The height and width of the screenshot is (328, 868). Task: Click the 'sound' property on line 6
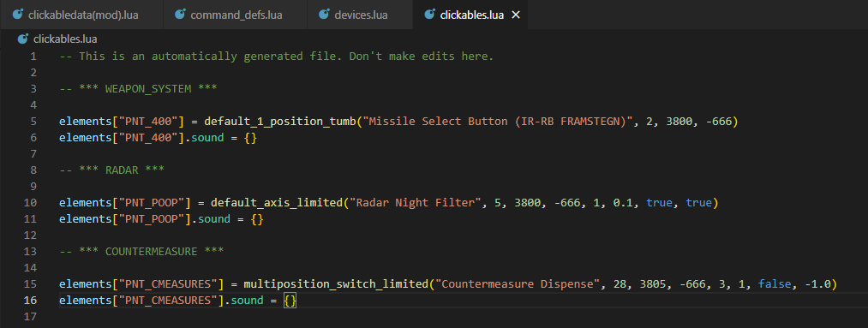pos(207,137)
